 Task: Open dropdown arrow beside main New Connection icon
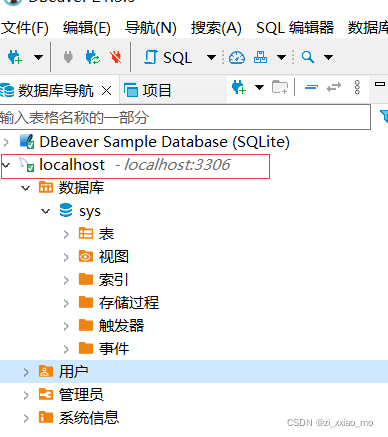click(38, 57)
